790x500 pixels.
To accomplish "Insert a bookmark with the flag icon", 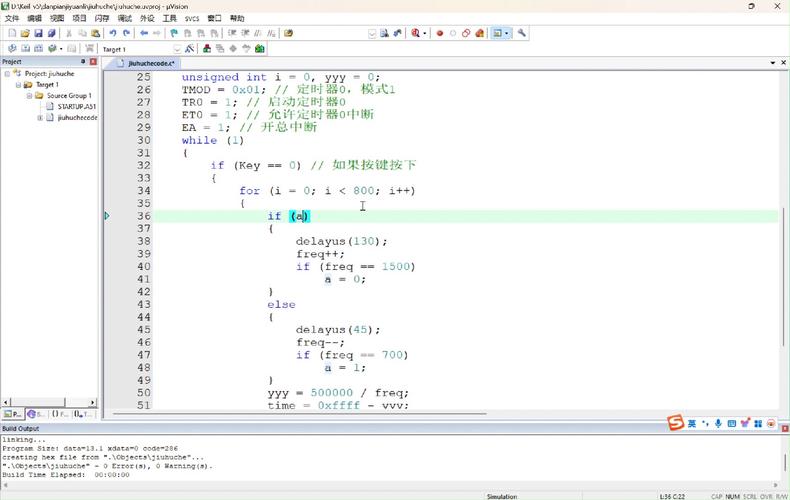I will pos(174,33).
